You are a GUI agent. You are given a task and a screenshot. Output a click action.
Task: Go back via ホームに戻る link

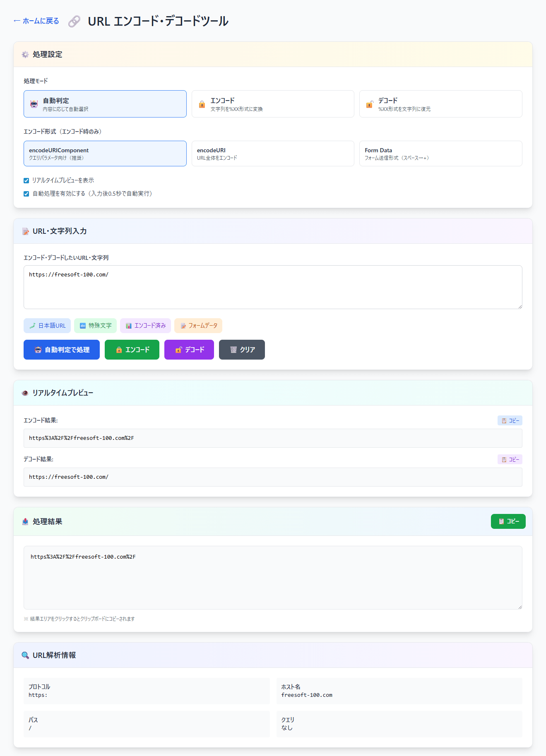36,21
